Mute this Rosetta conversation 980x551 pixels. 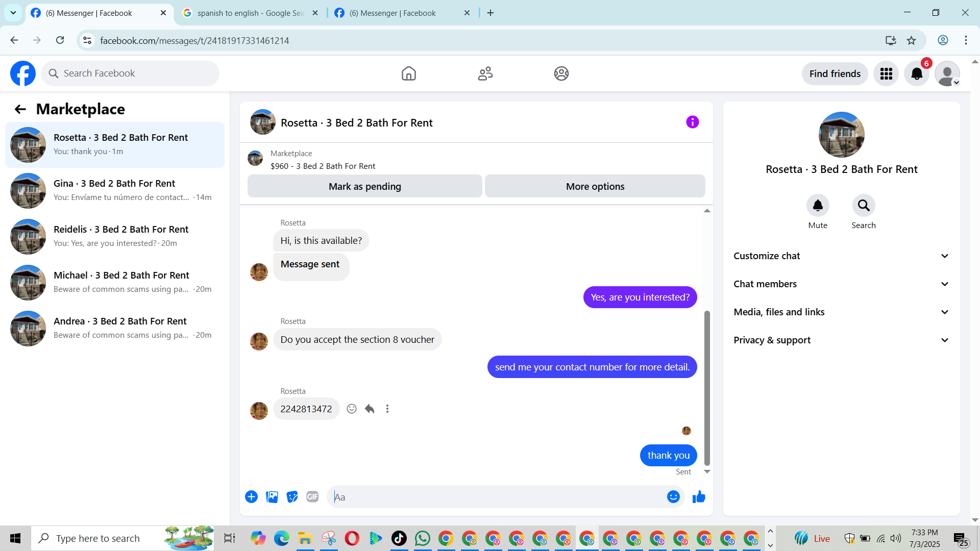pos(818,206)
